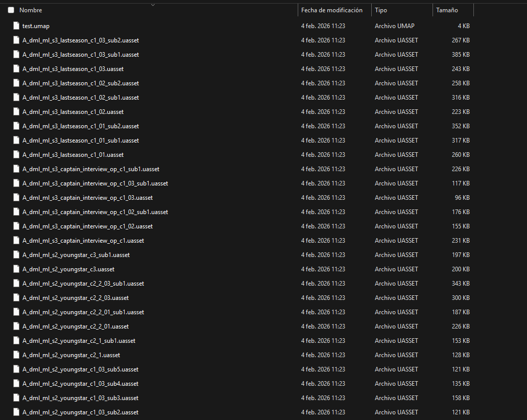This screenshot has width=527, height=420.
Task: Click file icon for lastseason_c1_02_sub1.uasset
Action: coord(16,97)
